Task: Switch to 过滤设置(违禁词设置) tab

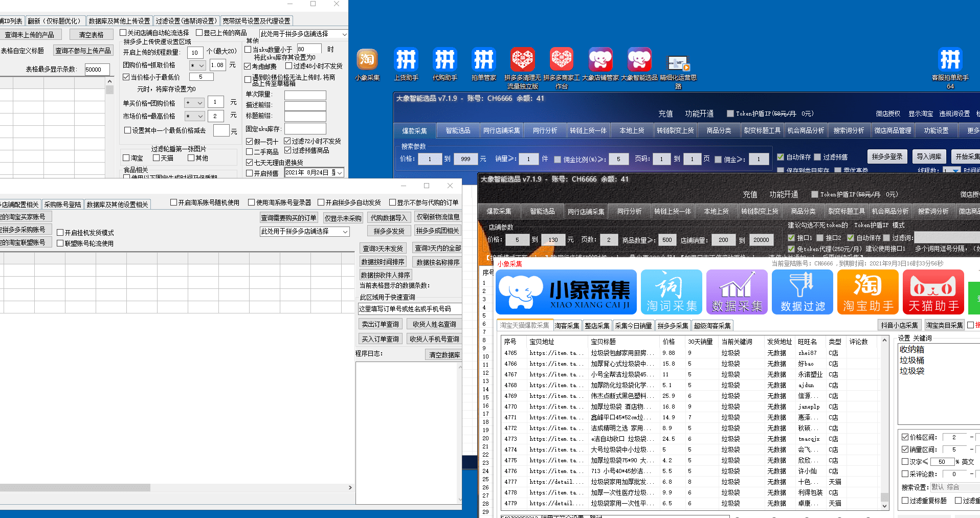Action: tap(186, 21)
